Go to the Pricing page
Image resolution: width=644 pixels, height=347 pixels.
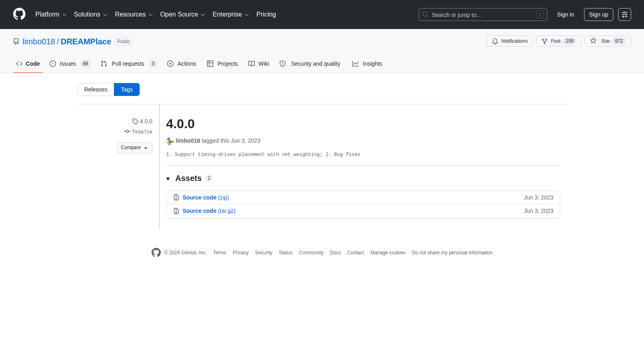pos(266,15)
